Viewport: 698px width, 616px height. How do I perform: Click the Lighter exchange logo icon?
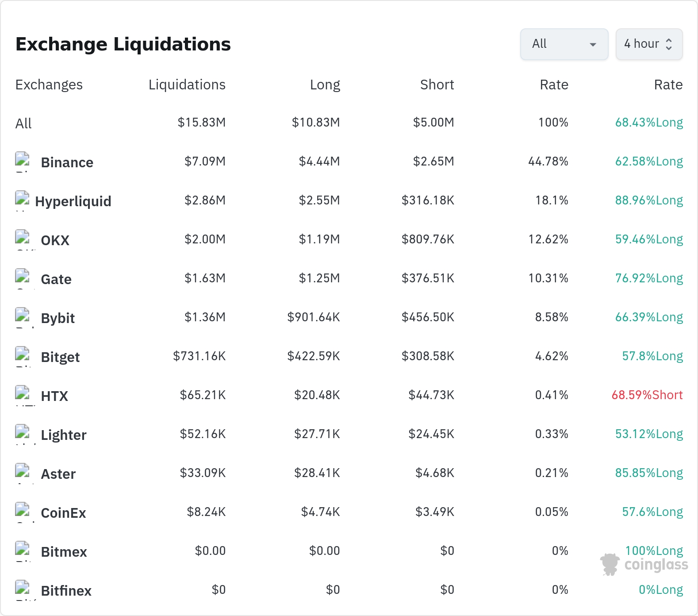coord(23,435)
